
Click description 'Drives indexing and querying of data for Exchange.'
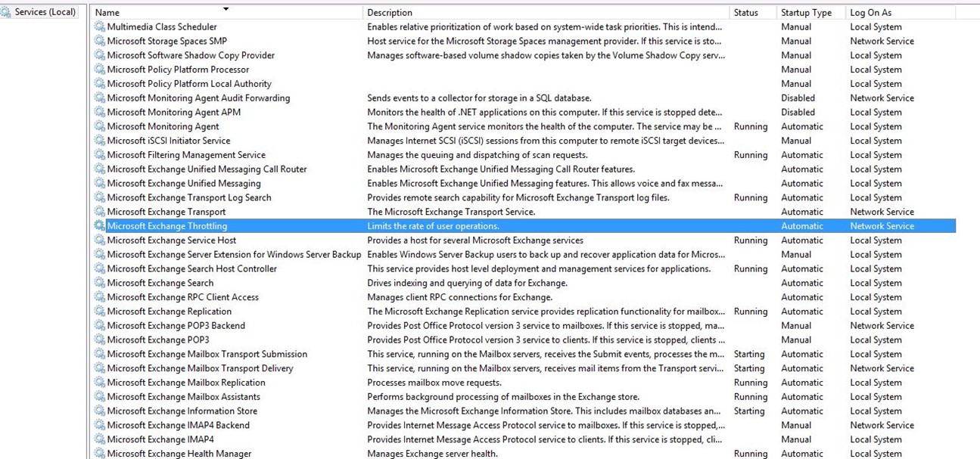pos(467,283)
